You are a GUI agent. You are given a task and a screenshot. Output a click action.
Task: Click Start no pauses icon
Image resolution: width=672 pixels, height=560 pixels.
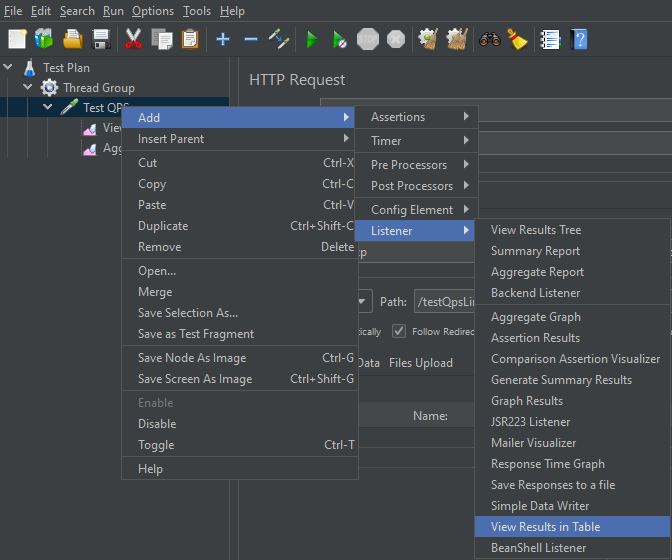340,39
